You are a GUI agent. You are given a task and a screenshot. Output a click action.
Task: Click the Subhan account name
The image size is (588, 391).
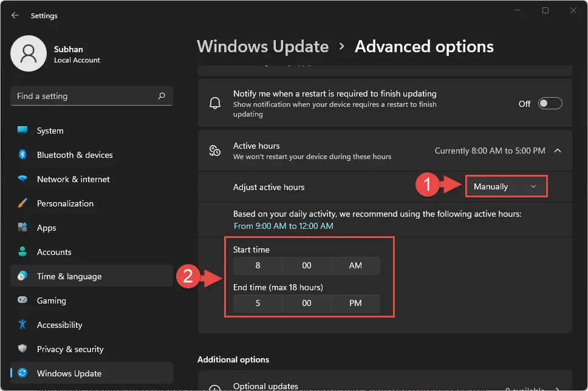68,49
